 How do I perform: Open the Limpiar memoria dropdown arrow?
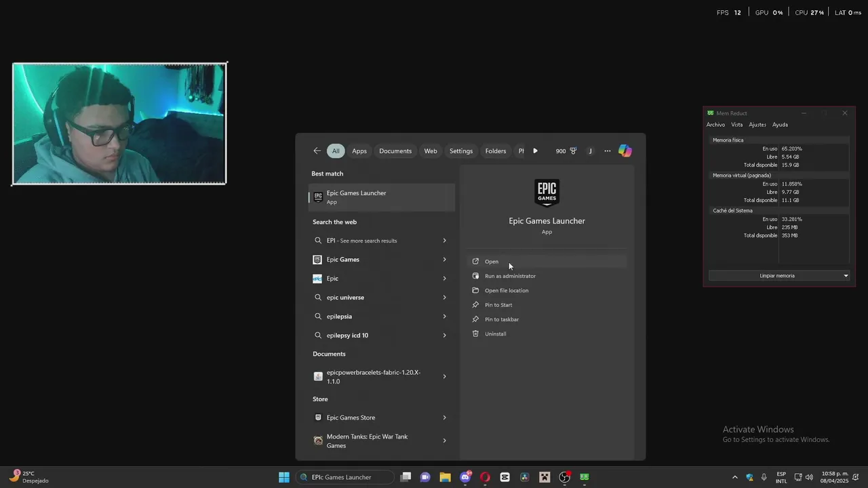(846, 276)
